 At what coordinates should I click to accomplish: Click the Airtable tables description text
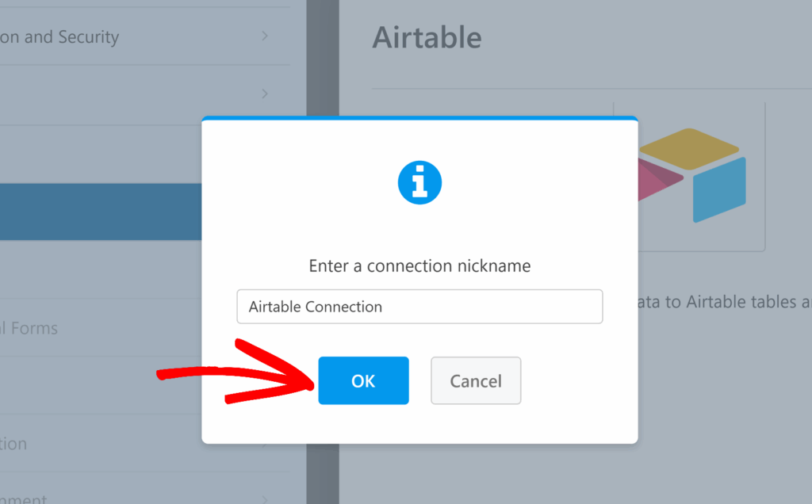pos(723,302)
